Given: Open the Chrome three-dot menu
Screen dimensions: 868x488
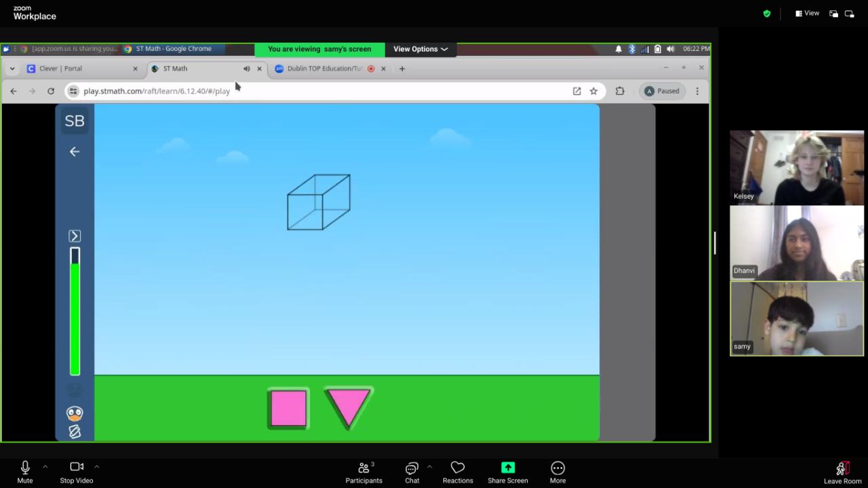Looking at the screenshot, I should (697, 91).
